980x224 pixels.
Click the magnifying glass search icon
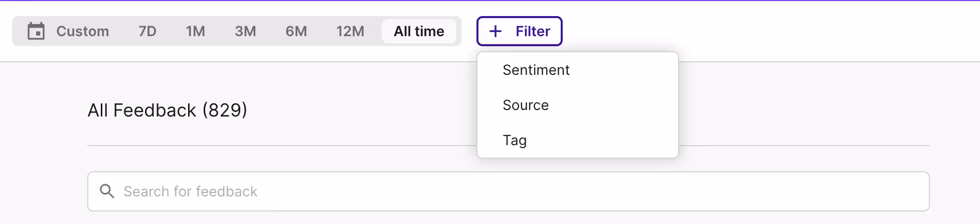tap(107, 191)
